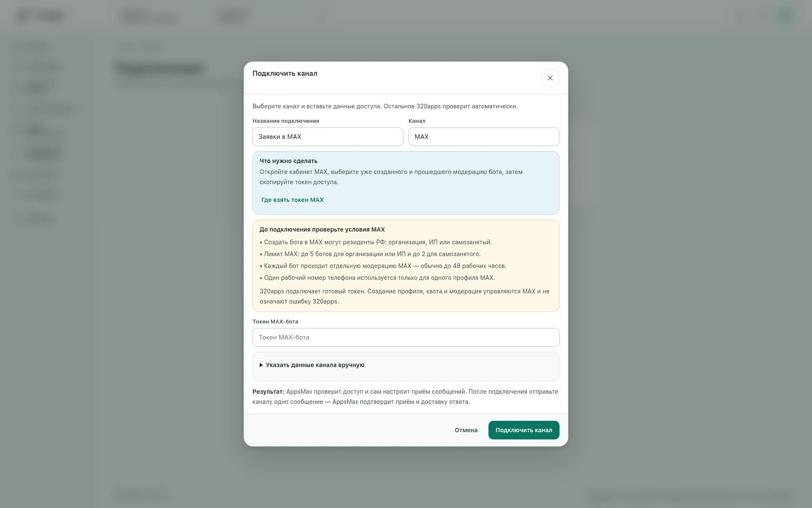Focus the Токен MAX-бота input

coord(406,337)
